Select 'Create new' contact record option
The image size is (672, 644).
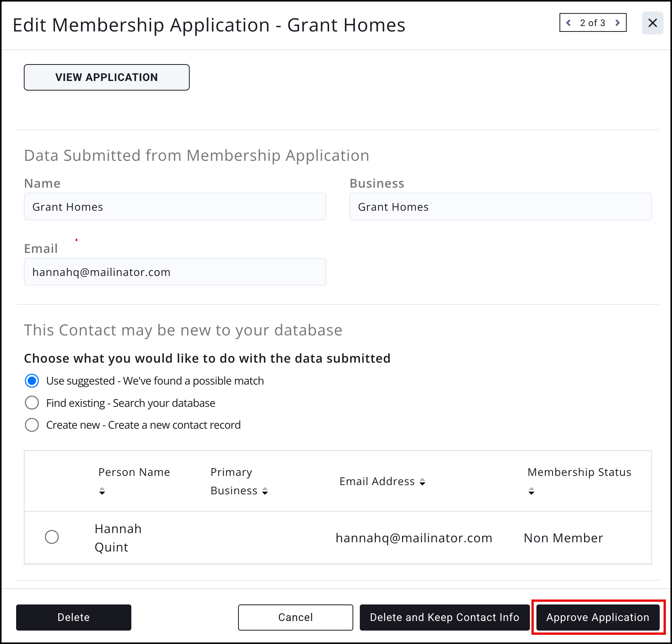click(x=32, y=425)
